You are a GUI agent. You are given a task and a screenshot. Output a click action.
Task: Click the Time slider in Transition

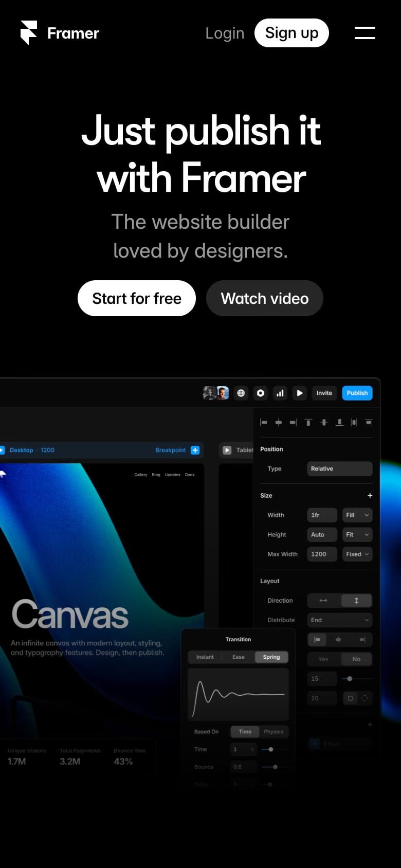point(274,749)
